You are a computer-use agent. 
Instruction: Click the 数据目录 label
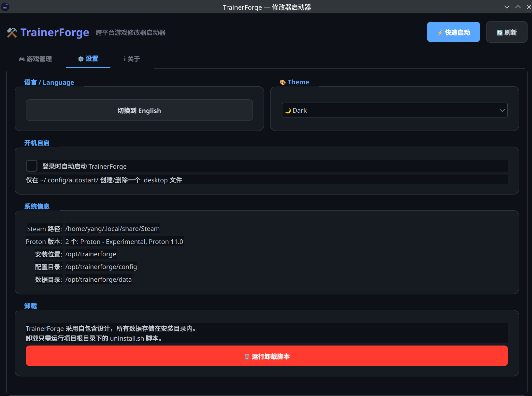49,280
